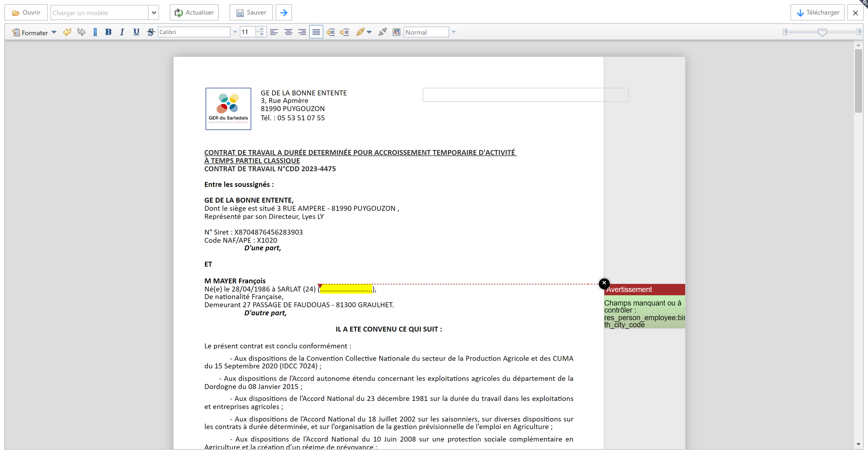Close the Avertissement warning note

coord(604,283)
